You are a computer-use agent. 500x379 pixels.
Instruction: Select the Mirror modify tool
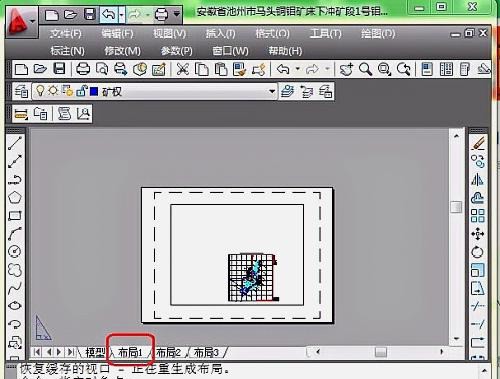[478, 180]
